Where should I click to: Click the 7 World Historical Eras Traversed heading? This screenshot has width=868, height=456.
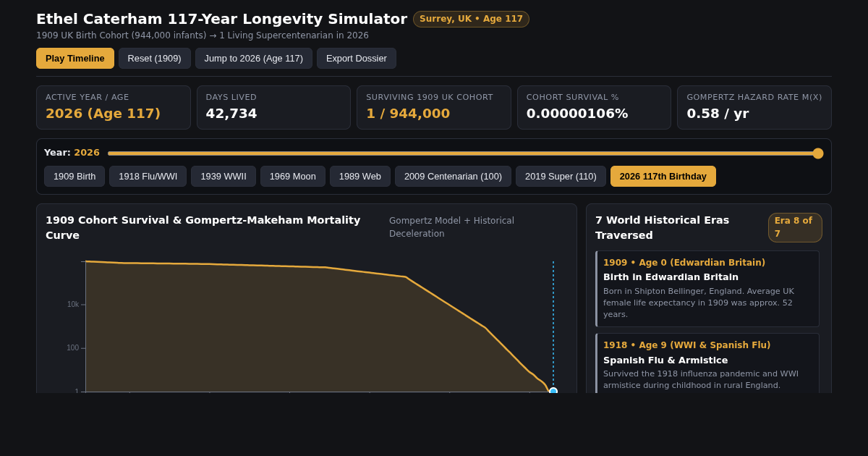coord(662,227)
